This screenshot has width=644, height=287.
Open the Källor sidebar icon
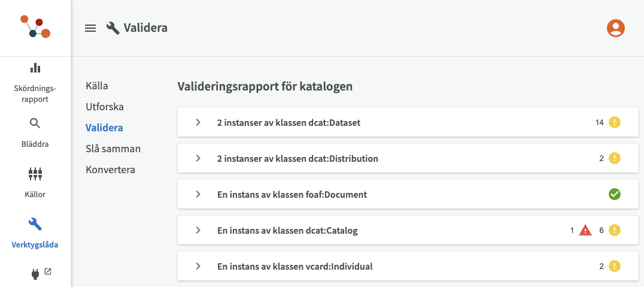[35, 174]
